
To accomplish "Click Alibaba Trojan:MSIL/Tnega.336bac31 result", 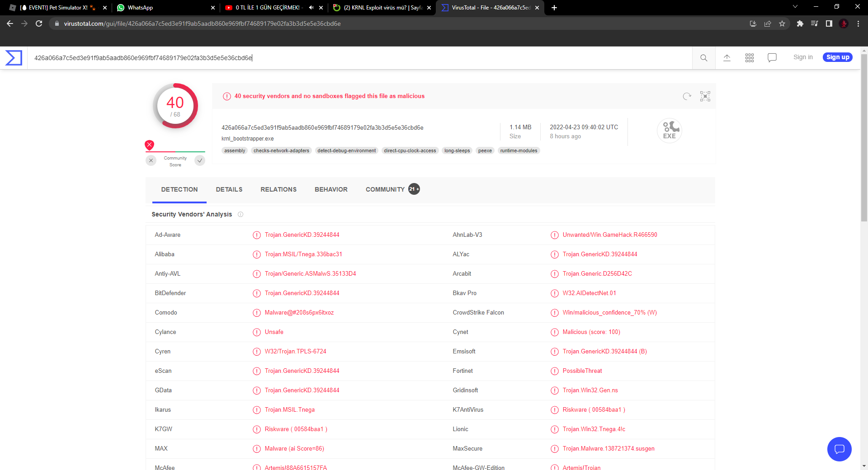I will coord(303,254).
